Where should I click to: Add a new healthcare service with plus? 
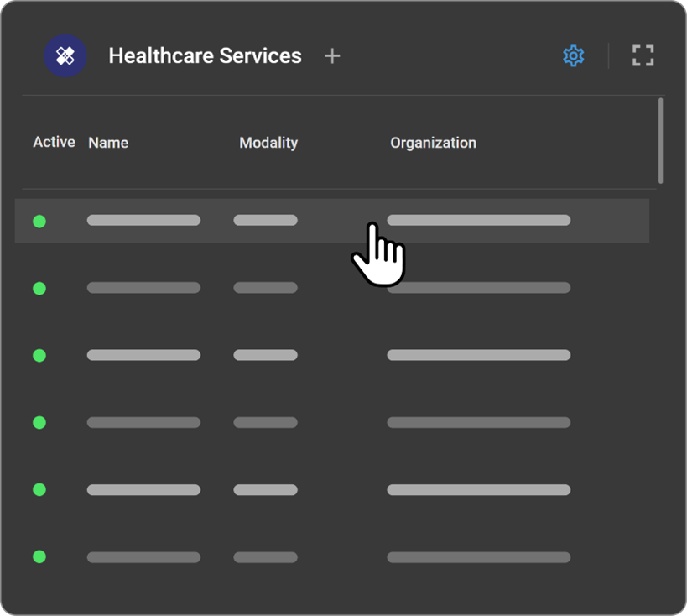tap(332, 56)
